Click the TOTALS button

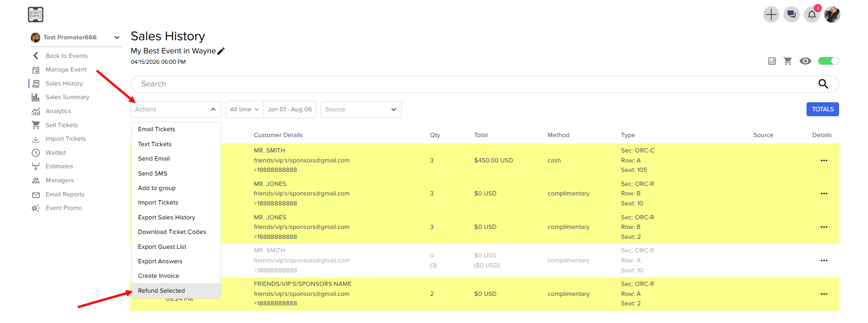tap(822, 109)
